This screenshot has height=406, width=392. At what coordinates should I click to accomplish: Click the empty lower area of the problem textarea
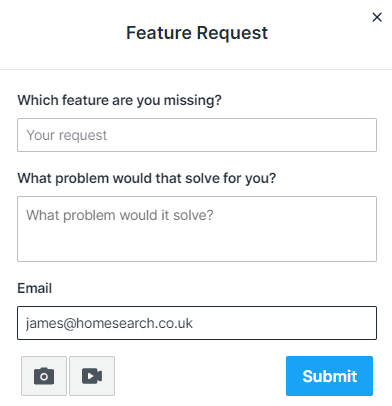[x=197, y=245]
